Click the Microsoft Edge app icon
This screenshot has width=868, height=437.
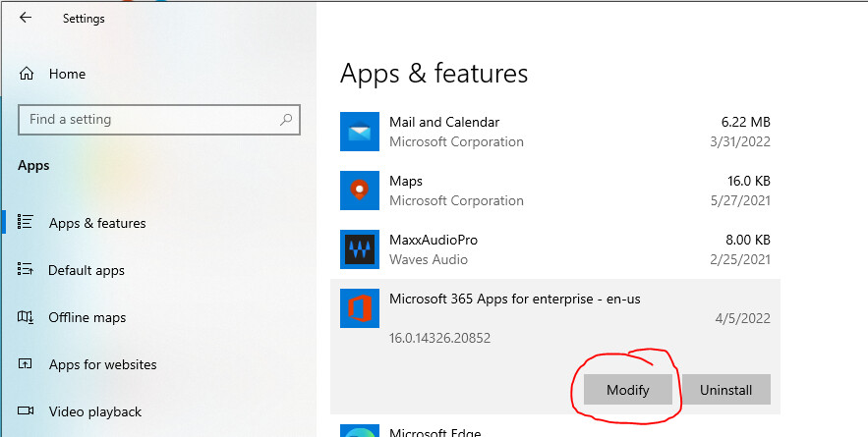(360, 431)
